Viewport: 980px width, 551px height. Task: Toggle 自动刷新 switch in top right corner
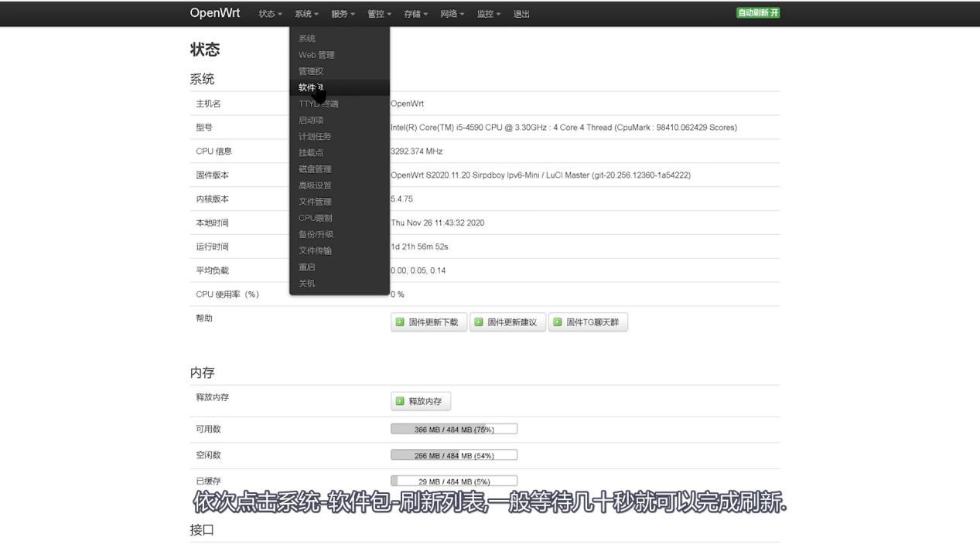(757, 12)
